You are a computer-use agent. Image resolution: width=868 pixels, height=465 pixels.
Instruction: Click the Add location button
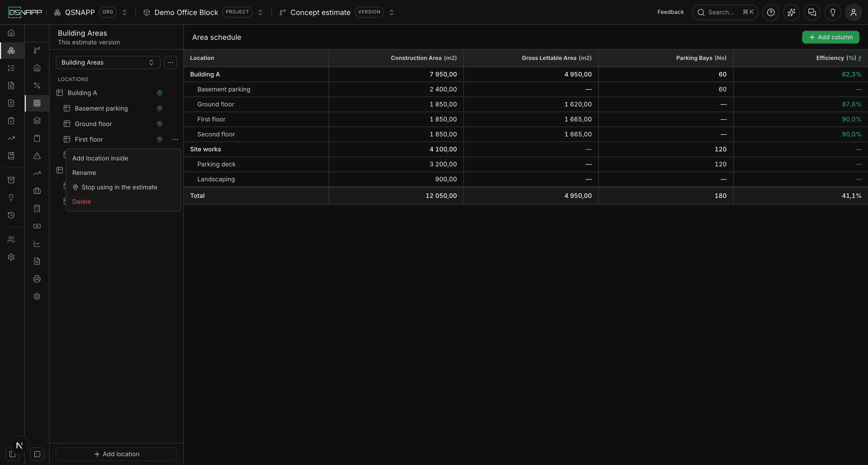pyautogui.click(x=117, y=454)
